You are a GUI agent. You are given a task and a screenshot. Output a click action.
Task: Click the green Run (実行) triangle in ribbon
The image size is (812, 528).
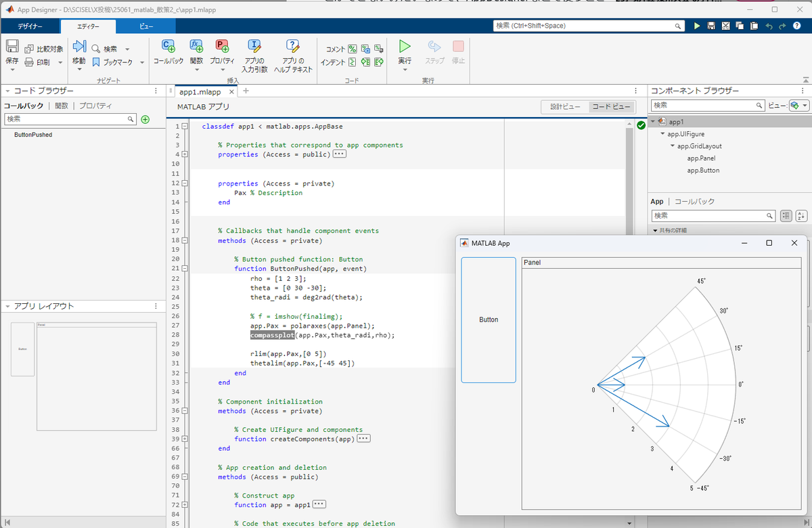[405, 46]
